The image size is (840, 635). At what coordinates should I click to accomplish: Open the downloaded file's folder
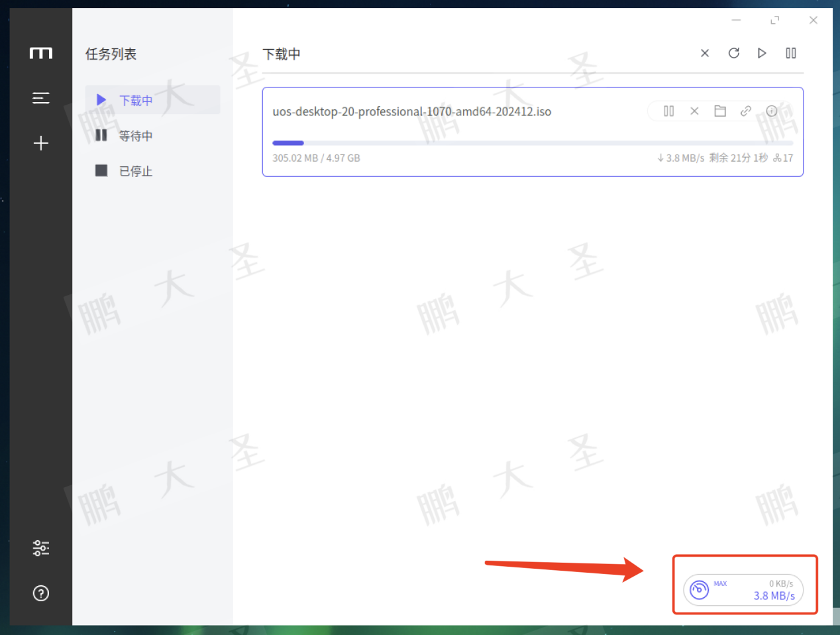pyautogui.click(x=720, y=111)
